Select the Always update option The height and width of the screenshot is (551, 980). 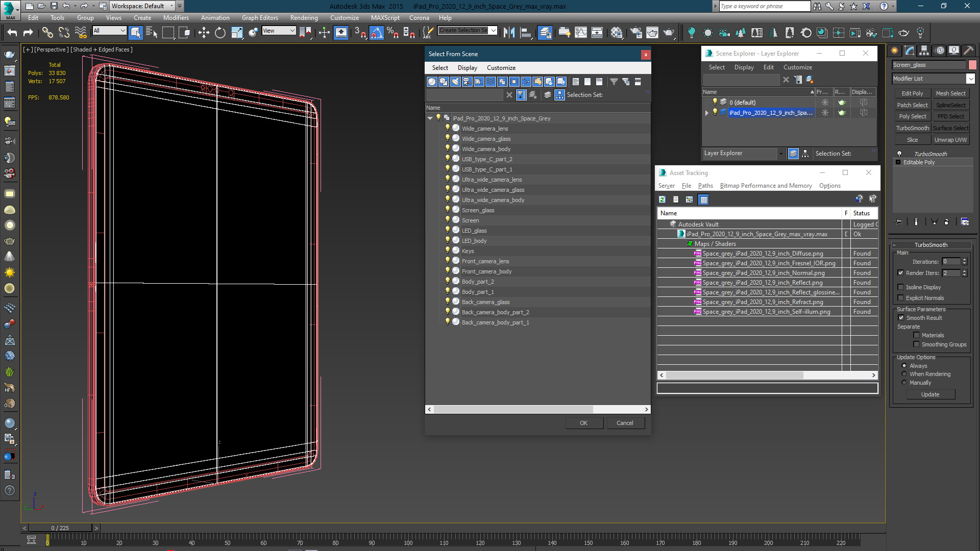pyautogui.click(x=904, y=366)
